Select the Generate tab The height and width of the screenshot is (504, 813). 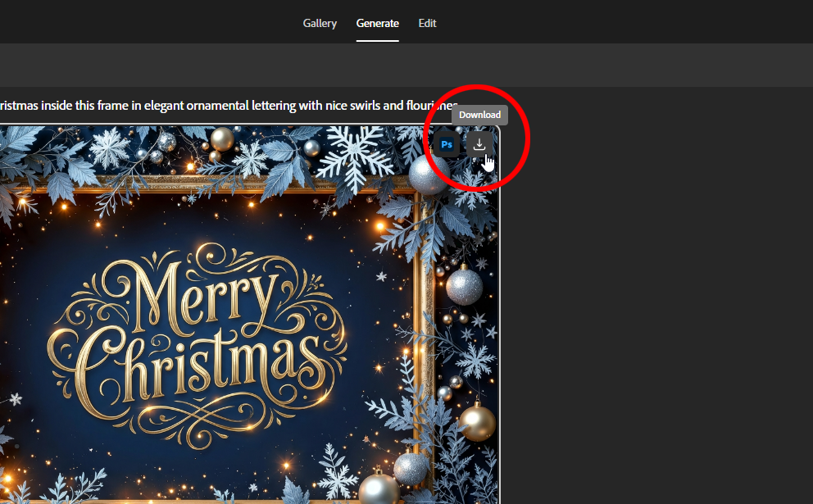(377, 23)
